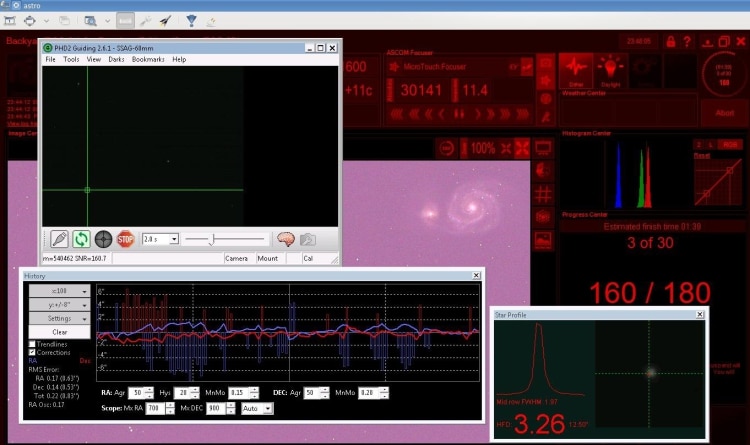Click the fullscreen frame icon in toolbar

pyautogui.click(x=10, y=21)
